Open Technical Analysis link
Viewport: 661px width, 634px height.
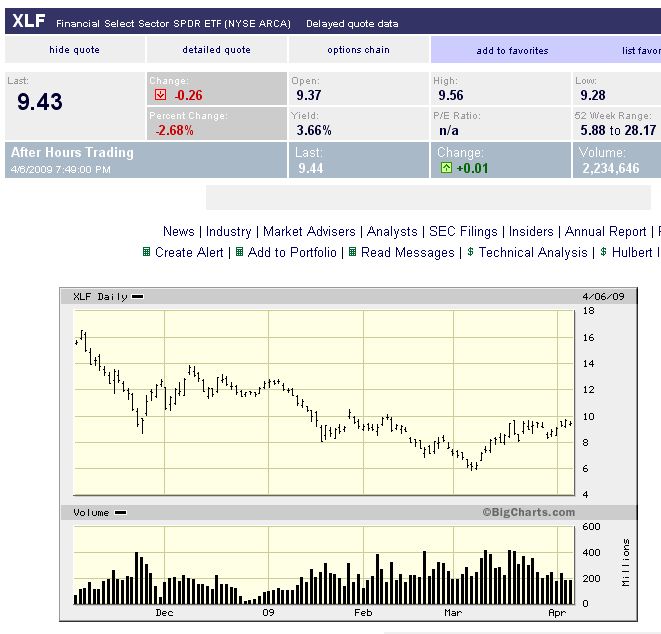[x=533, y=252]
